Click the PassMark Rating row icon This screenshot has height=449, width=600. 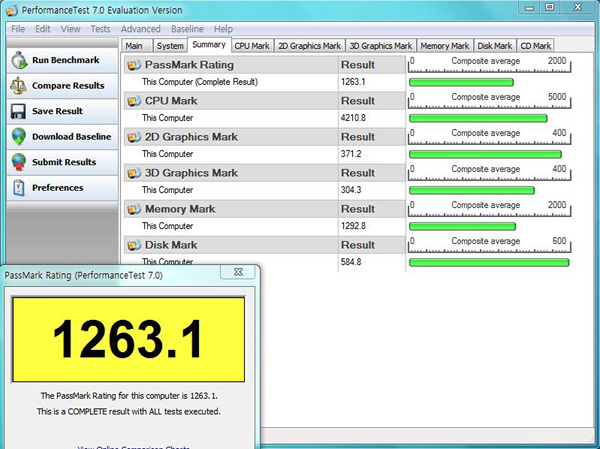[135, 65]
